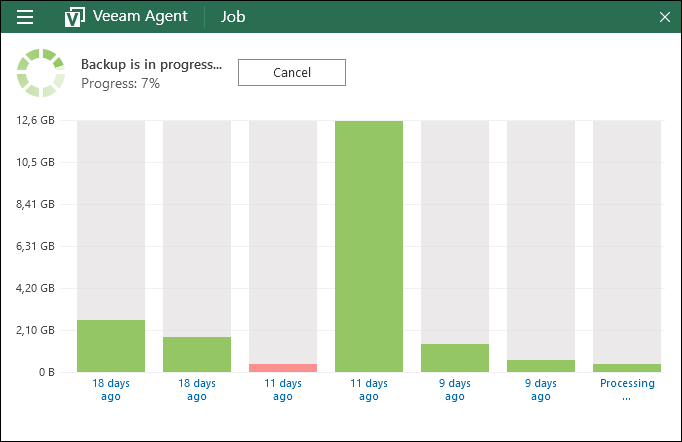Open '11 days ago' label under tall bar
The height and width of the screenshot is (442, 682).
point(369,390)
